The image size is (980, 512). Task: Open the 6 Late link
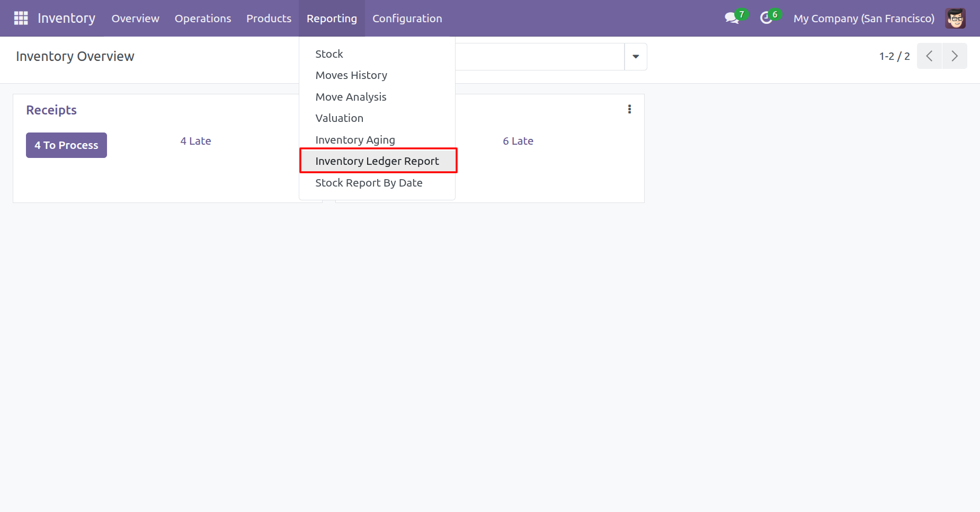coord(518,141)
